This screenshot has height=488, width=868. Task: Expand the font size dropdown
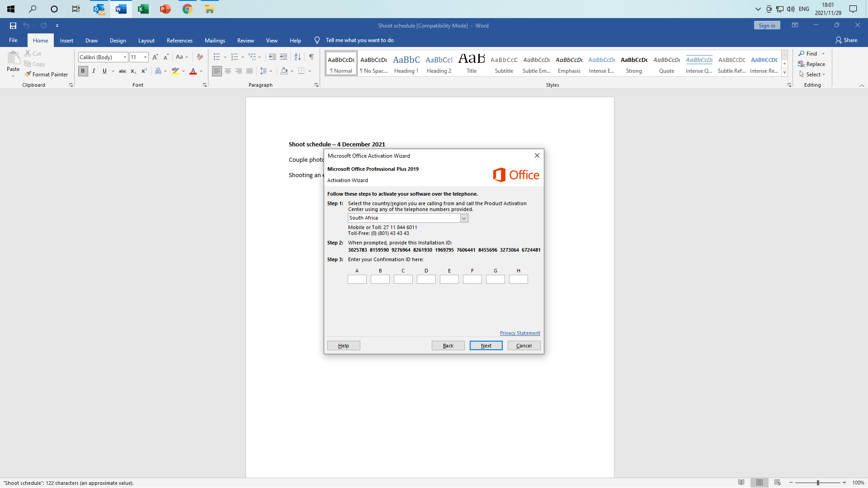(x=145, y=57)
